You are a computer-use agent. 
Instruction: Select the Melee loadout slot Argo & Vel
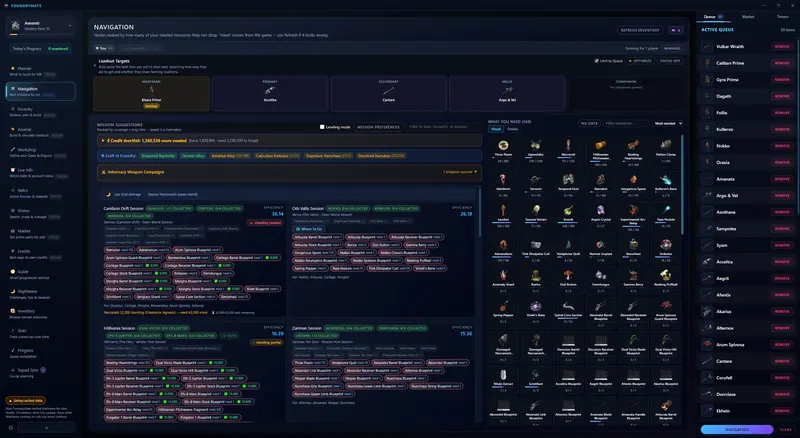[507, 93]
